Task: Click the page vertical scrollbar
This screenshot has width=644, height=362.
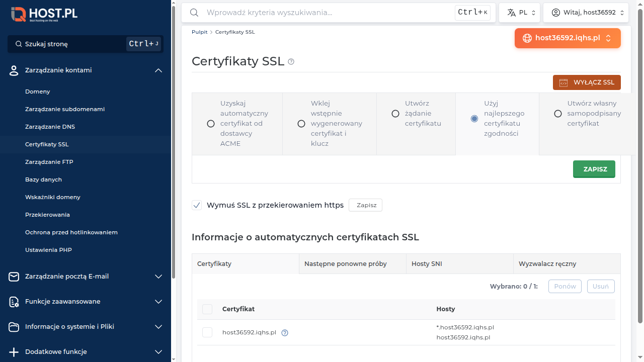Action: 640,166
